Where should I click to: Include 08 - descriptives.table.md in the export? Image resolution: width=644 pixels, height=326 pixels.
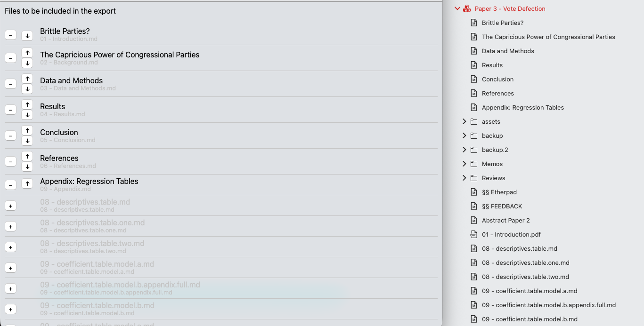pyautogui.click(x=10, y=206)
